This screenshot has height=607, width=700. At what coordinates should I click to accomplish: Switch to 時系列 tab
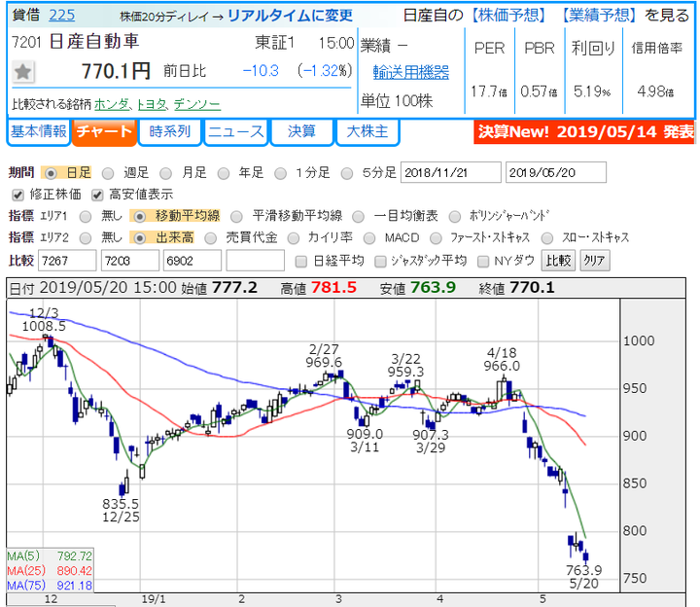click(x=169, y=131)
